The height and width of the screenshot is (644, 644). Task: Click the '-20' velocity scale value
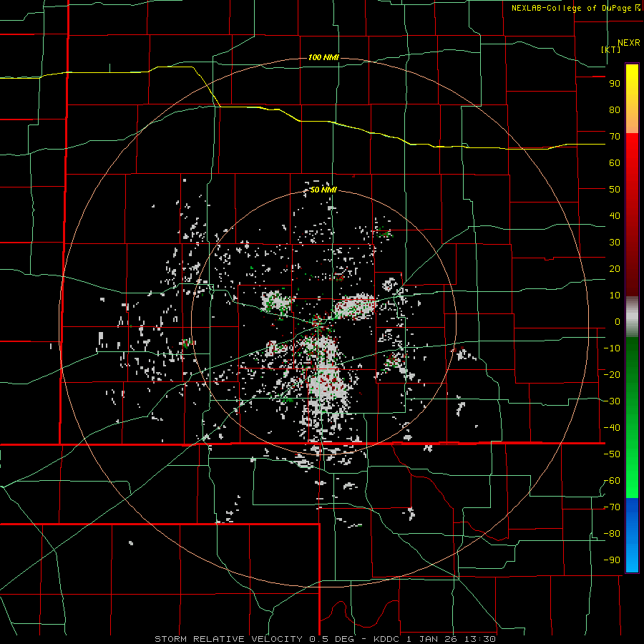612,374
